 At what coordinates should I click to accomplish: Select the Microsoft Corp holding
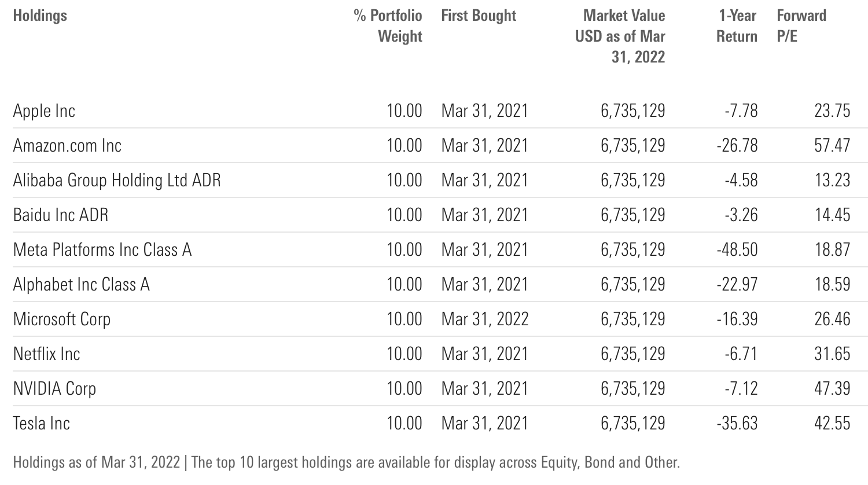(62, 319)
